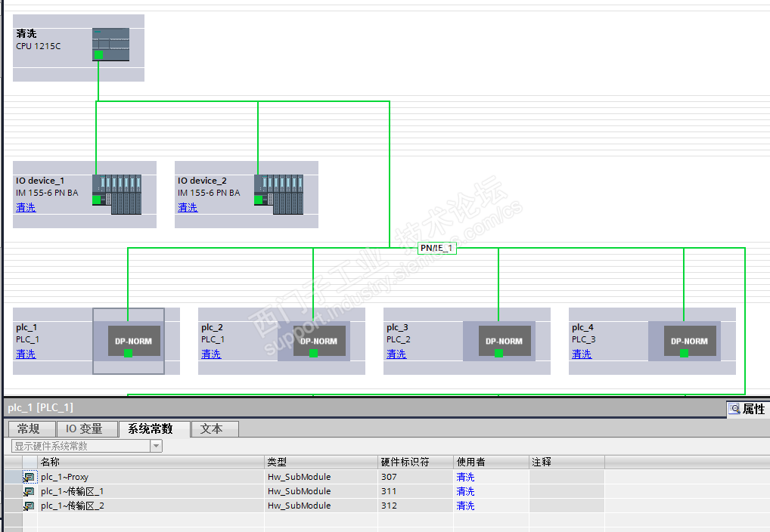
Task: Sort by the 类型 column header
Action: point(321,462)
